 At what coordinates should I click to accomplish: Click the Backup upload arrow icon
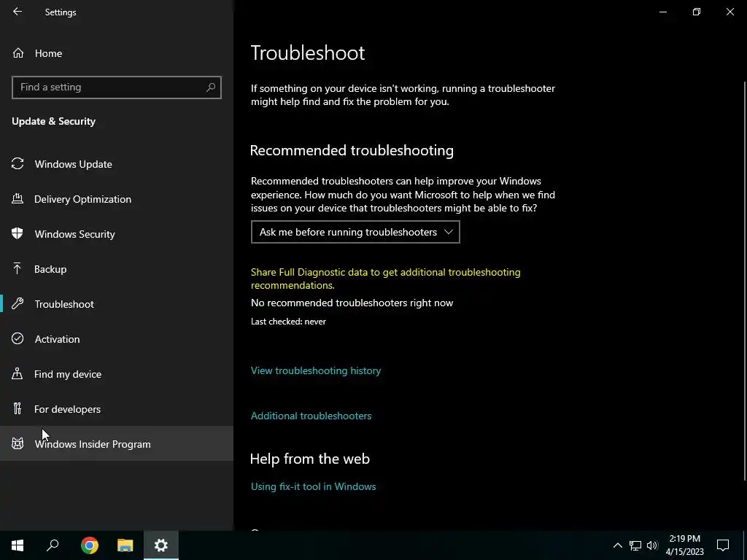pos(18,268)
